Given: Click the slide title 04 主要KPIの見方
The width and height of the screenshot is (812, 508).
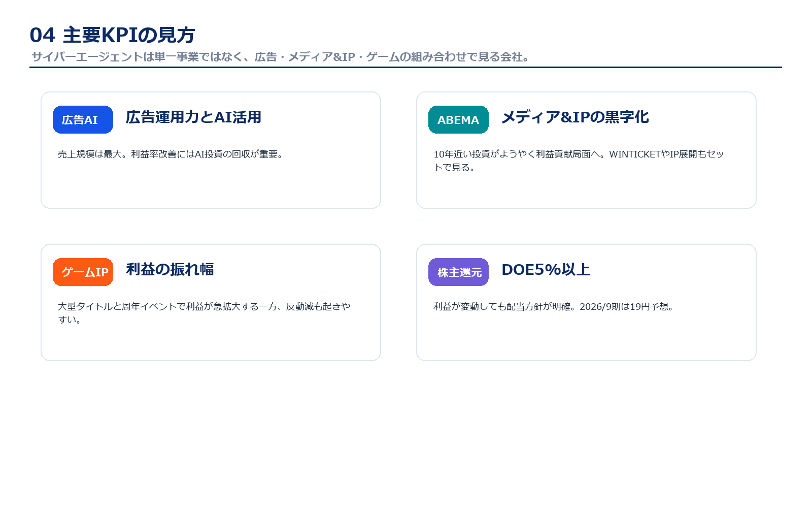Looking at the screenshot, I should tap(112, 35).
